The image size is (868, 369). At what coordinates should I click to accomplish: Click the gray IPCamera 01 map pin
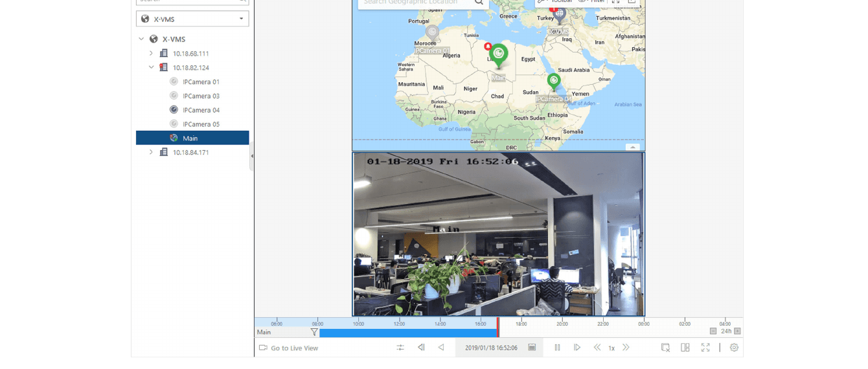(x=432, y=32)
